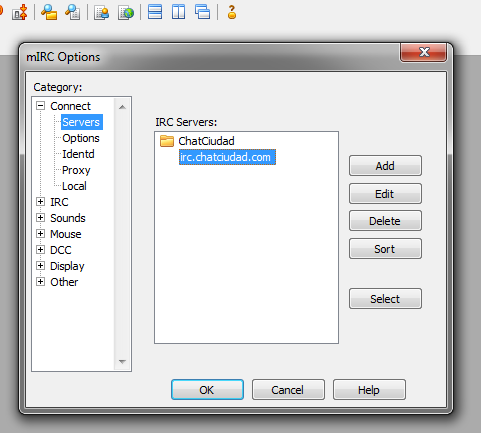Click the category list scroll down arrow
Screen dimensions: 481x433
pos(122,361)
